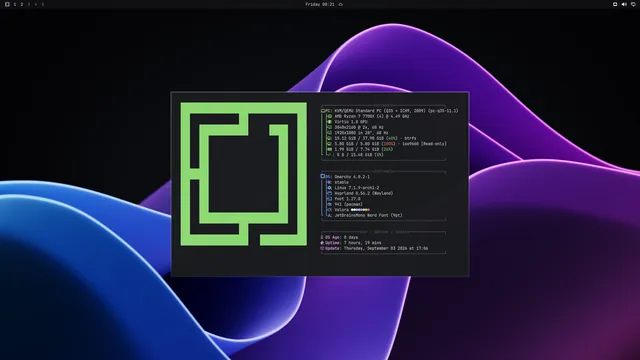Click the text "0 days" after OS Age
640x360 pixels.
[x=351, y=237]
